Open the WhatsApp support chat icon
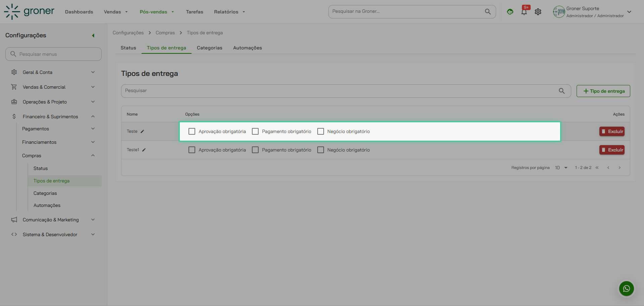This screenshot has width=644, height=306. tap(626, 288)
